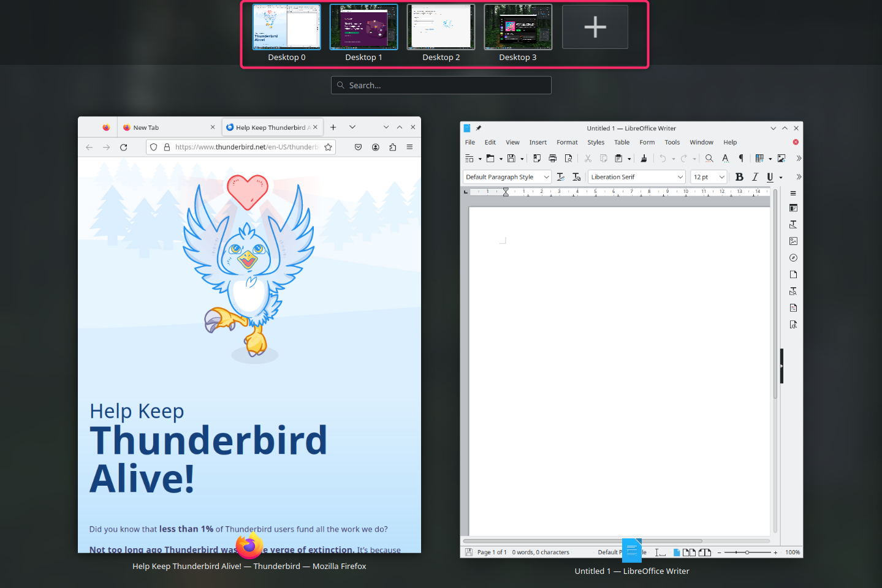The image size is (882, 588).
Task: Reload the Thunderbird page in Firefox
Action: click(x=124, y=147)
